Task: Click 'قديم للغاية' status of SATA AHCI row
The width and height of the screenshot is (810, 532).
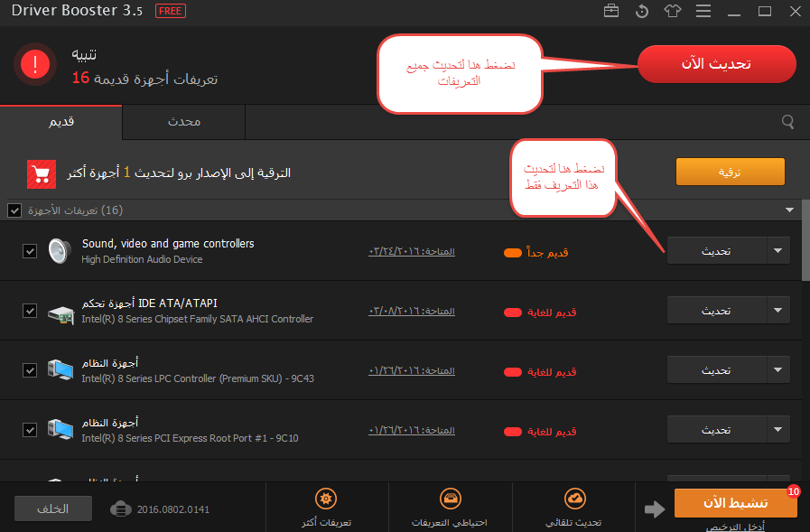Action: (540, 313)
